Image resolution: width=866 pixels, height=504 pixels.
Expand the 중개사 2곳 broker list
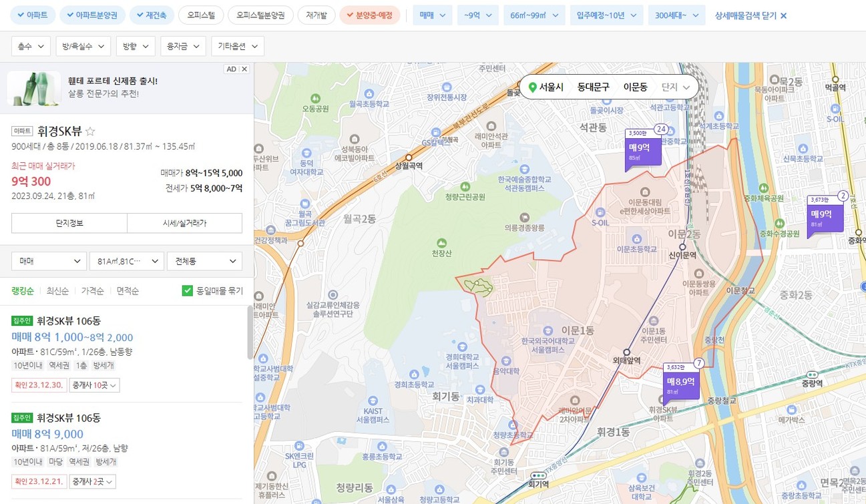point(93,481)
